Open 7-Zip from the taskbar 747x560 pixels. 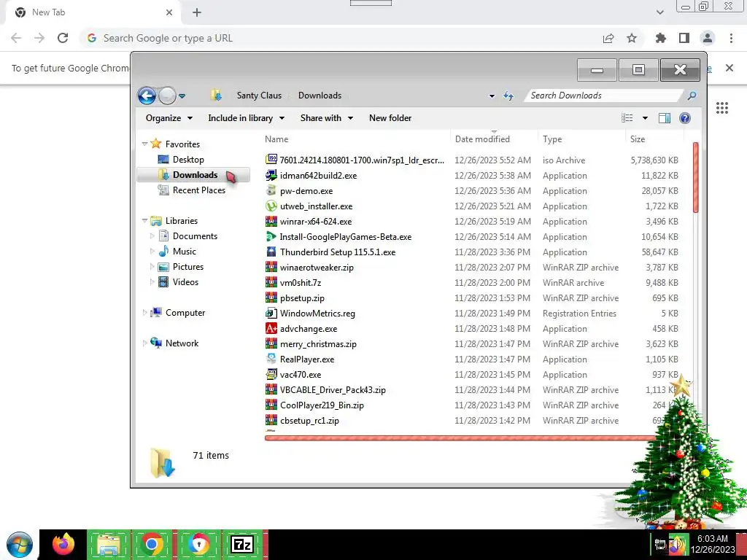[x=241, y=544]
